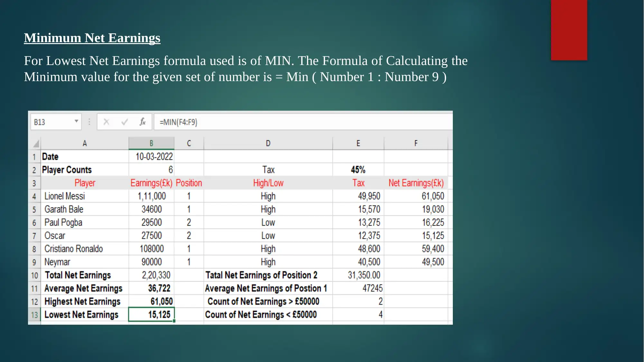This screenshot has height=362, width=644.
Task: Click the formula bar expand dots handle
Action: (x=89, y=122)
